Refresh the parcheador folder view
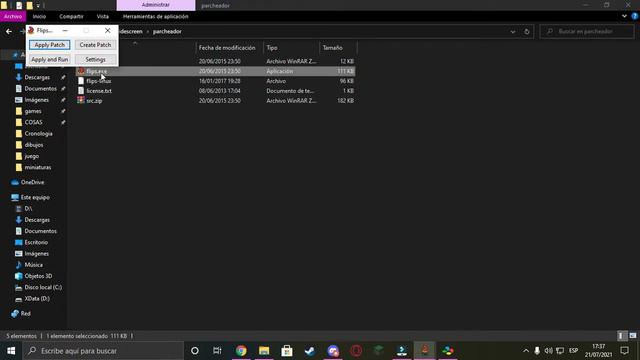This screenshot has height=360, width=640. [x=527, y=31]
